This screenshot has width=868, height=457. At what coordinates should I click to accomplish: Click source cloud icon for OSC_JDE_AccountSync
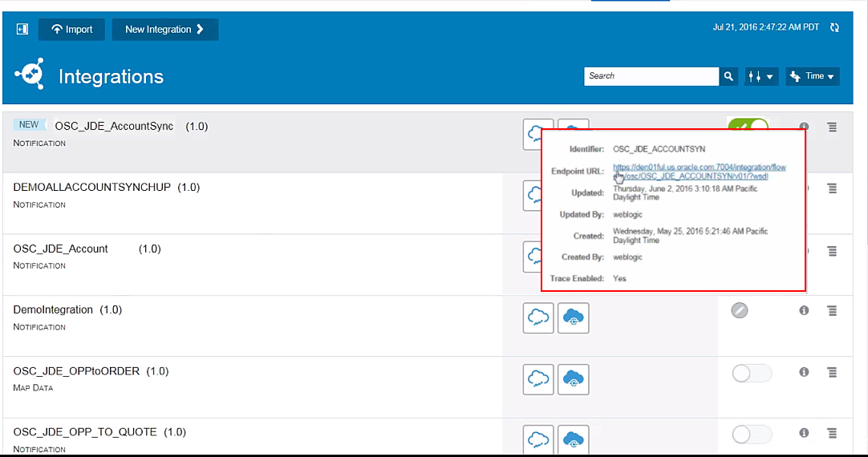pos(533,134)
